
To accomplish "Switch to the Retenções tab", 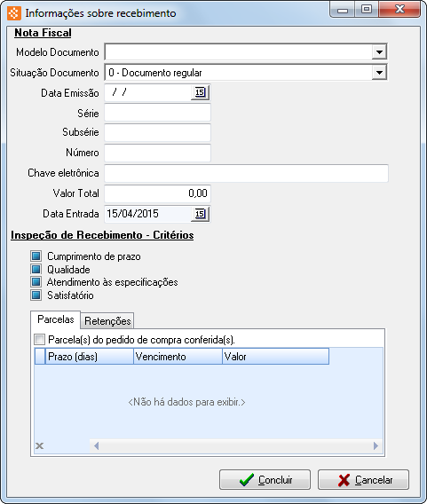I will click(x=107, y=321).
